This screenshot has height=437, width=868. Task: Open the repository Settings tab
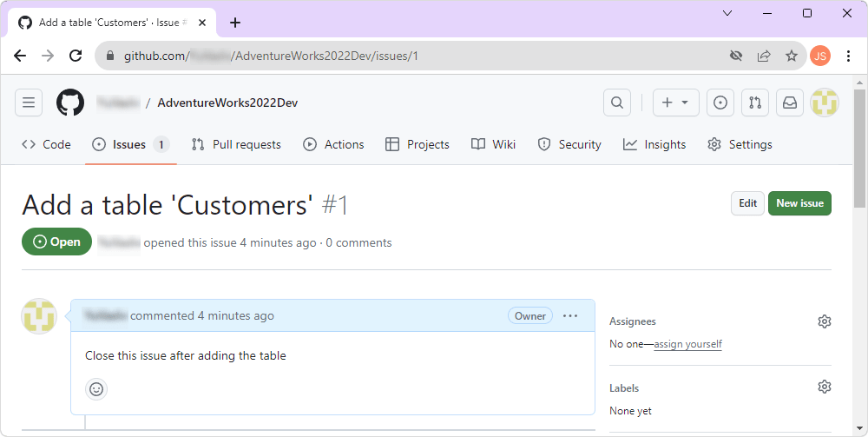pyautogui.click(x=740, y=144)
